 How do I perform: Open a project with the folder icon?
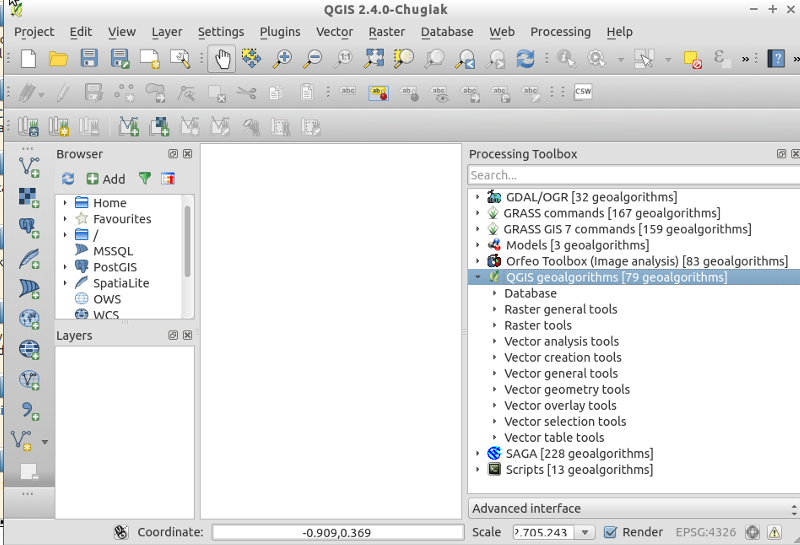pos(58,59)
